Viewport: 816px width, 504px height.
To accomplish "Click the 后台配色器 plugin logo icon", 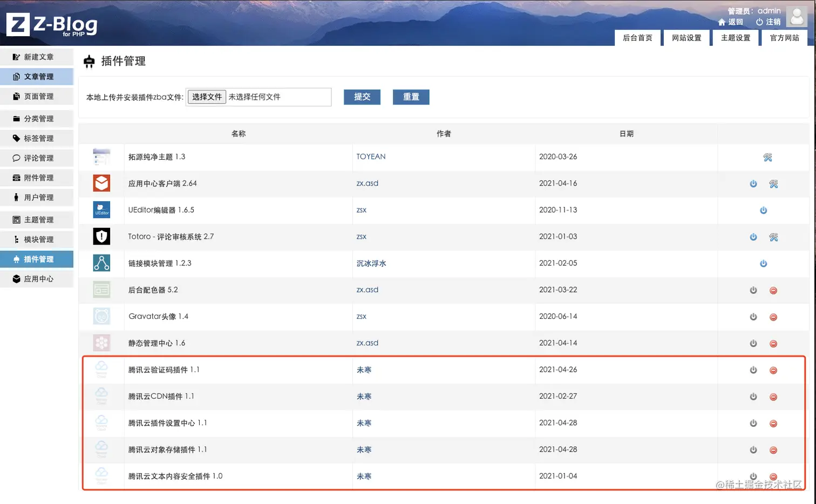I will coord(101,290).
